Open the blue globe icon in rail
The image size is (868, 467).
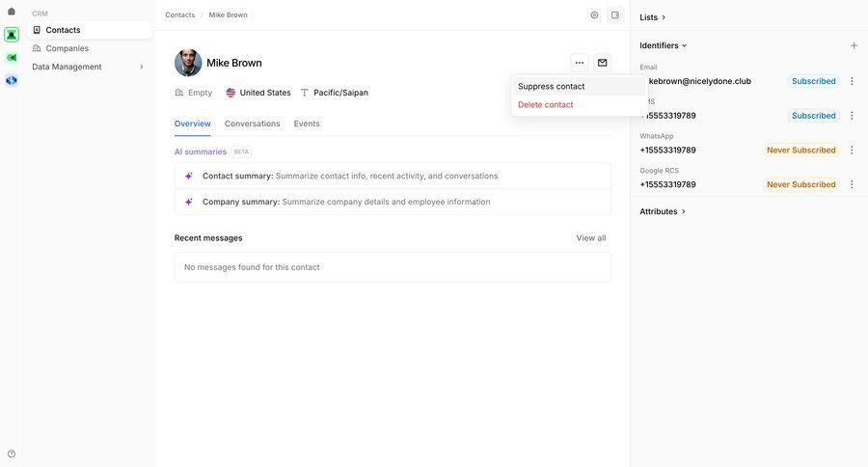click(11, 80)
